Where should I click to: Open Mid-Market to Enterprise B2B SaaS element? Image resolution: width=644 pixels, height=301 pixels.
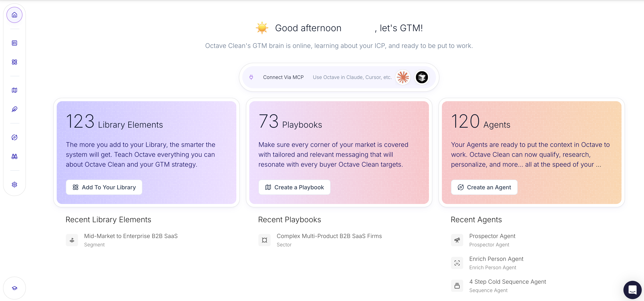coord(131,236)
